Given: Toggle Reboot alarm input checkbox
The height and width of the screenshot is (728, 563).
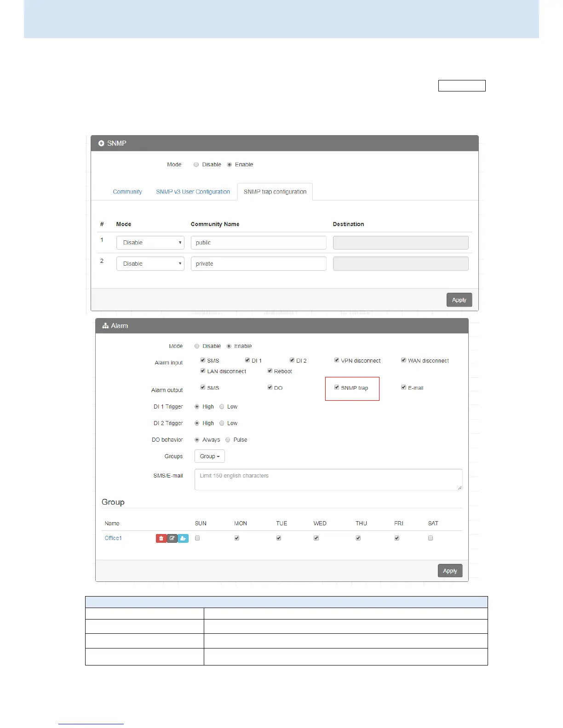Looking at the screenshot, I should [270, 371].
